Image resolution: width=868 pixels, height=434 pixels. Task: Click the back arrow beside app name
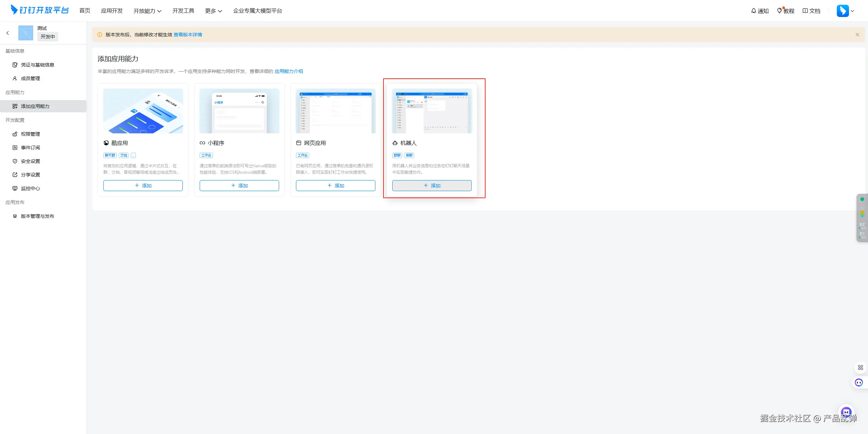[8, 33]
